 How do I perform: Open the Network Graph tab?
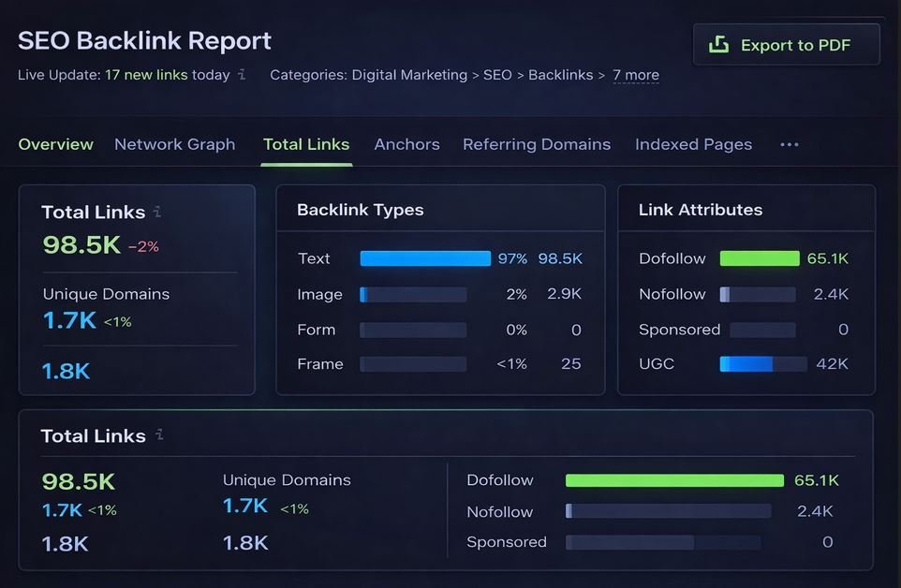tap(174, 144)
